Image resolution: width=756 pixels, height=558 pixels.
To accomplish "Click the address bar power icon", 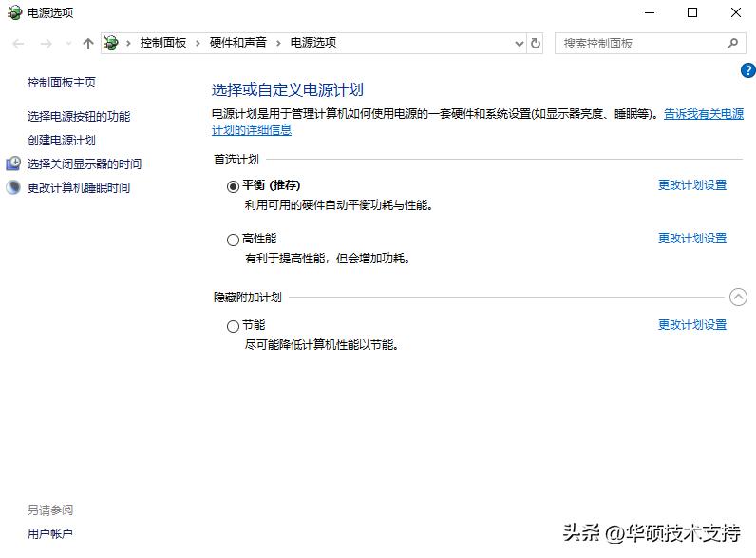I will coord(111,43).
